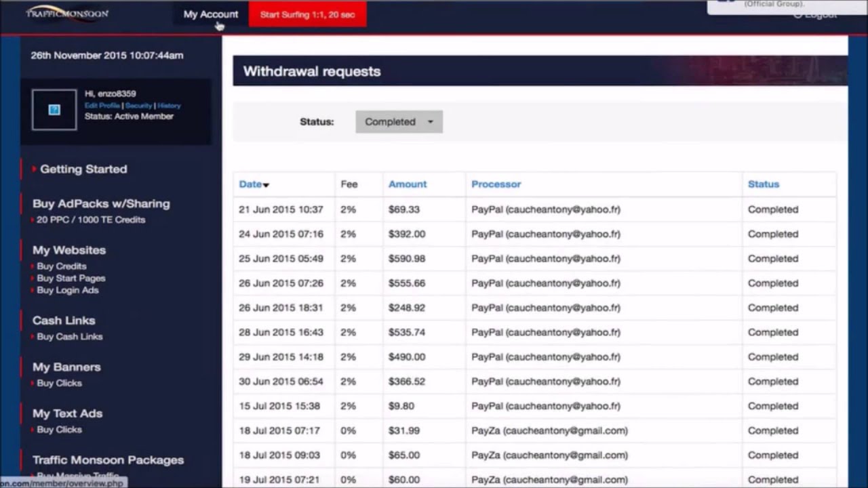Click the PayZa processor in the $31.99 row
This screenshot has height=488, width=868.
(x=550, y=430)
